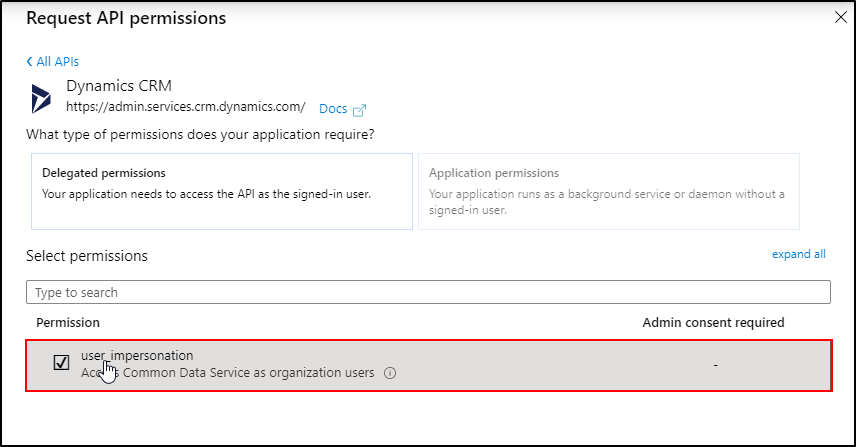Click the user_impersonation permission name
Image resolution: width=856 pixels, height=447 pixels.
[x=137, y=355]
